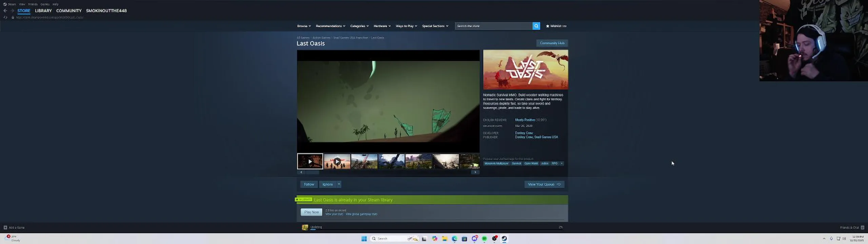Open Task View icon in taskbar
This screenshot has height=244, width=868.
pos(424,239)
